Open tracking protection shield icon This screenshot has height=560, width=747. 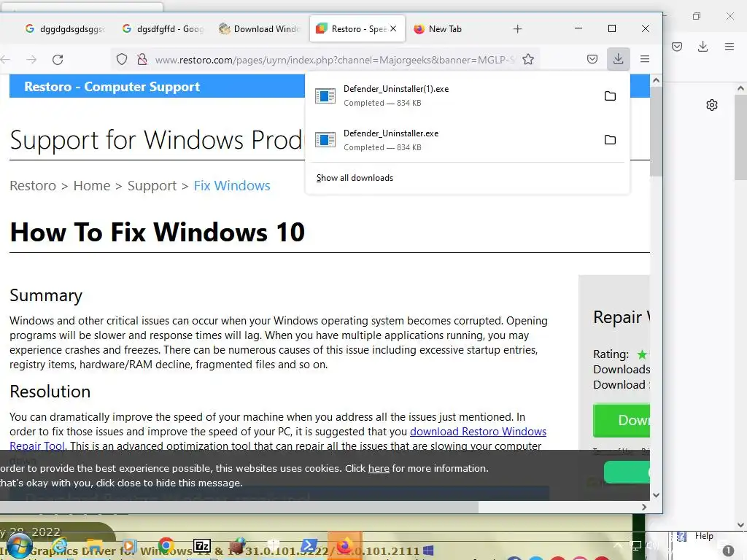coord(122,60)
